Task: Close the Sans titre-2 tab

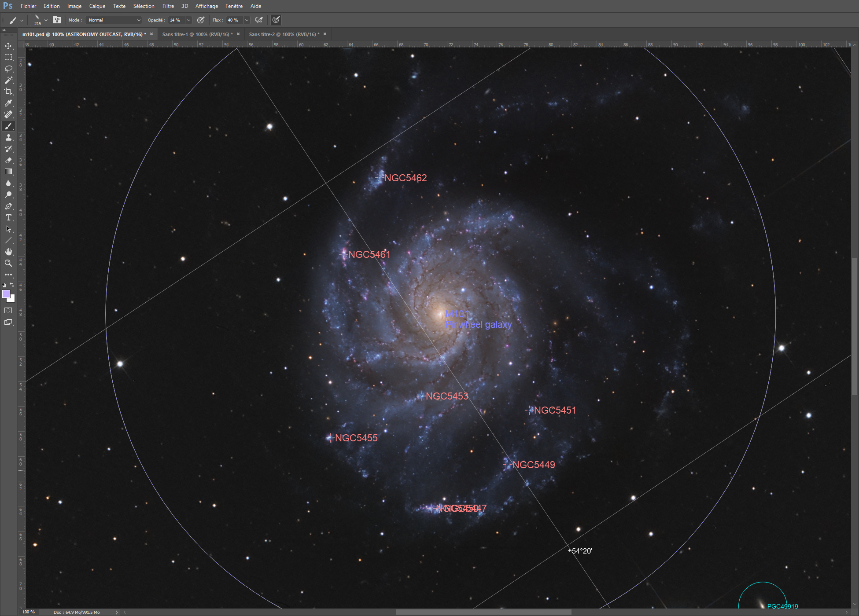Action: pos(325,34)
